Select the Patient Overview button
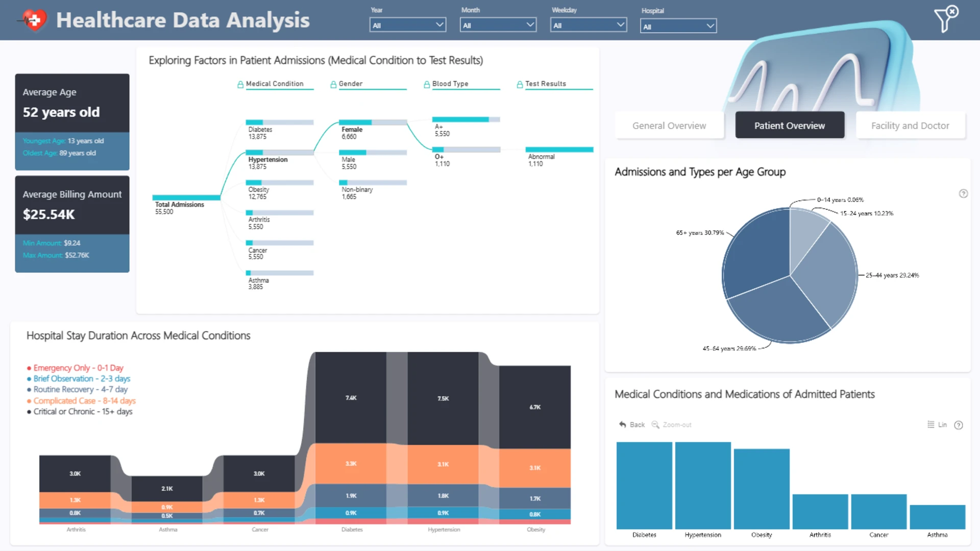Screen dimensions: 980x551 click(790, 126)
